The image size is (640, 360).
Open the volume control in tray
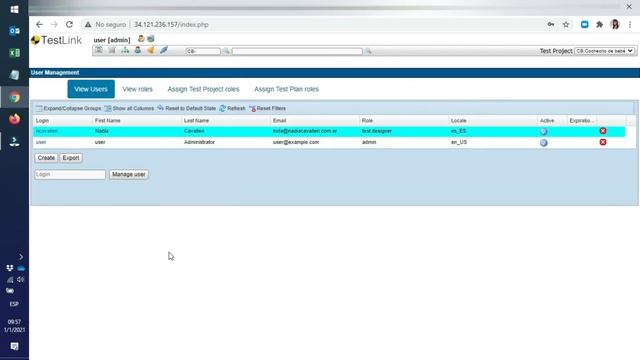point(20,280)
